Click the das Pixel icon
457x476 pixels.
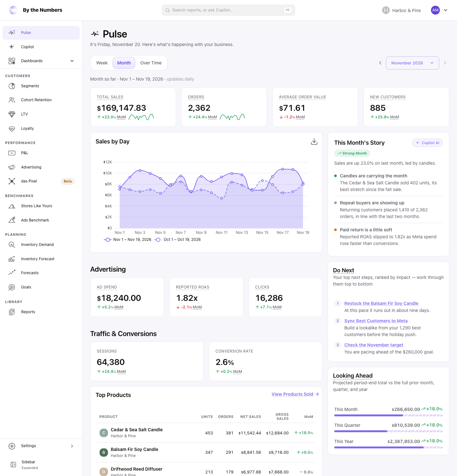coord(12,181)
